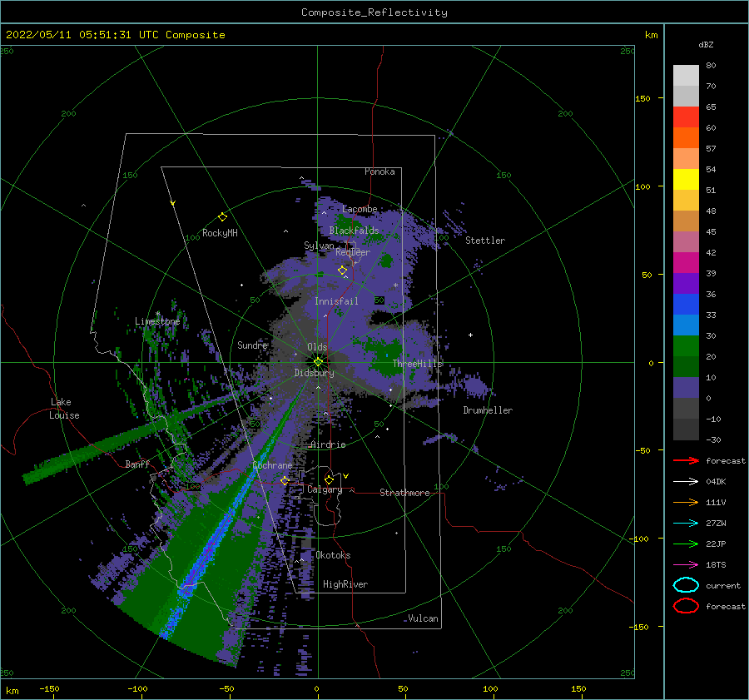Click the Calgary city label

click(325, 489)
